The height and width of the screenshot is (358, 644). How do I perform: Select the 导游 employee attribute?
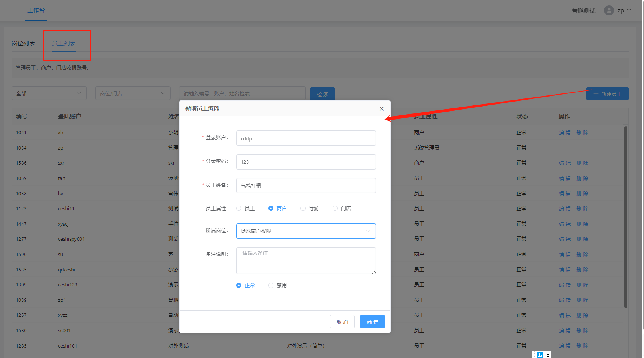coord(303,208)
